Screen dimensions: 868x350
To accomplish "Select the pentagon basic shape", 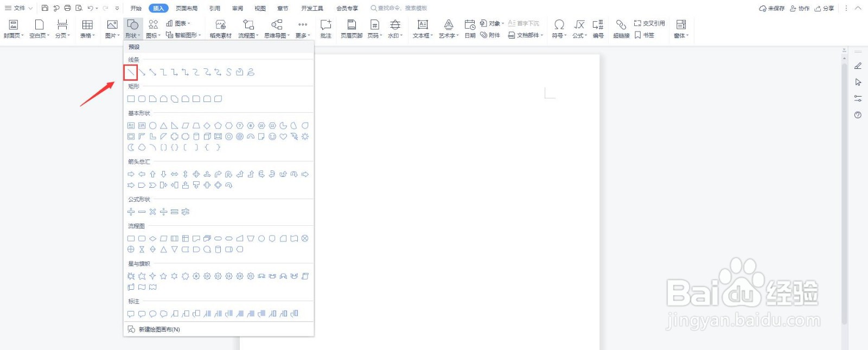I will pos(218,125).
